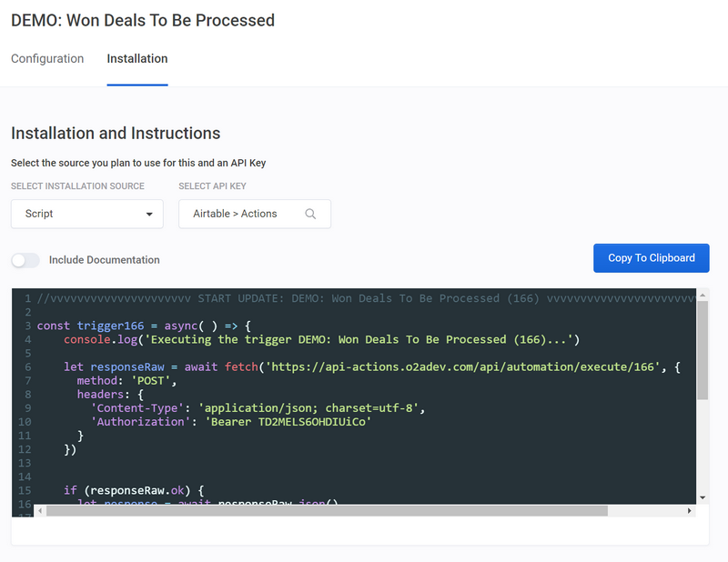Click the code editor scroll-down arrow

click(702, 497)
